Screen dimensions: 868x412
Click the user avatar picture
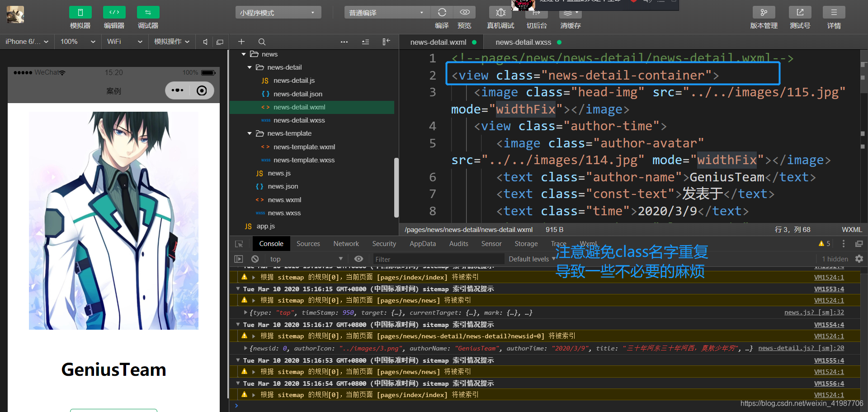click(15, 14)
